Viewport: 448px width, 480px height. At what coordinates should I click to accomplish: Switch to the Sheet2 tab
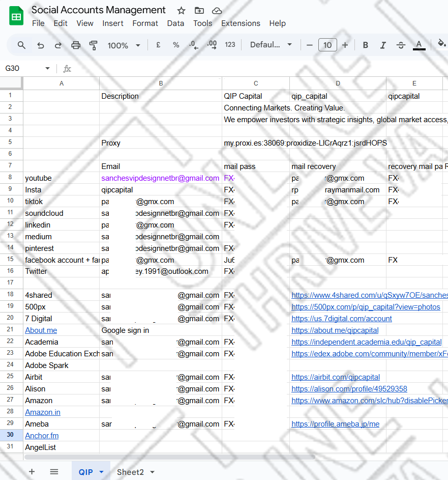click(x=130, y=472)
